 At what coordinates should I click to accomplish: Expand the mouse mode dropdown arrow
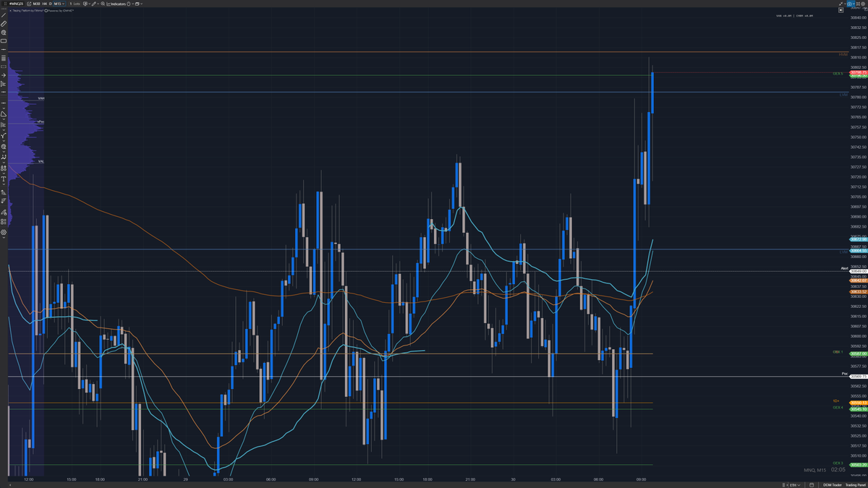(132, 4)
